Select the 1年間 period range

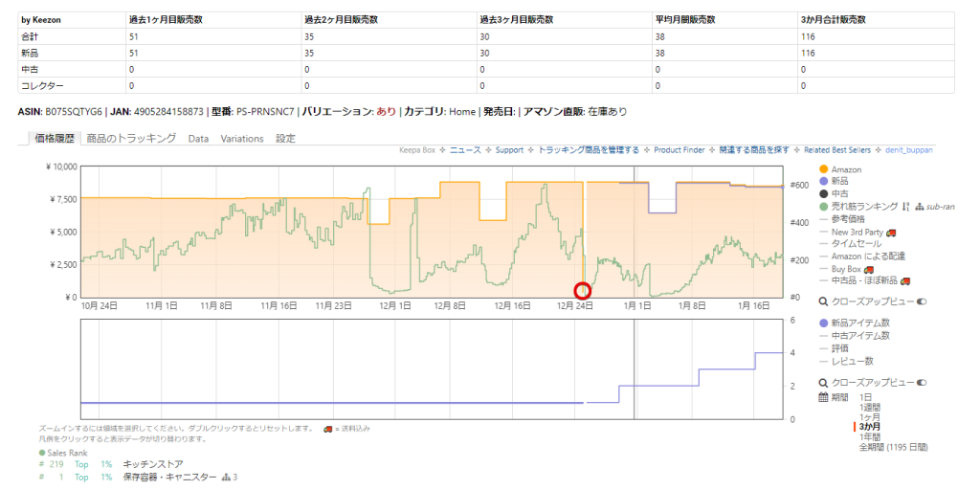(872, 436)
